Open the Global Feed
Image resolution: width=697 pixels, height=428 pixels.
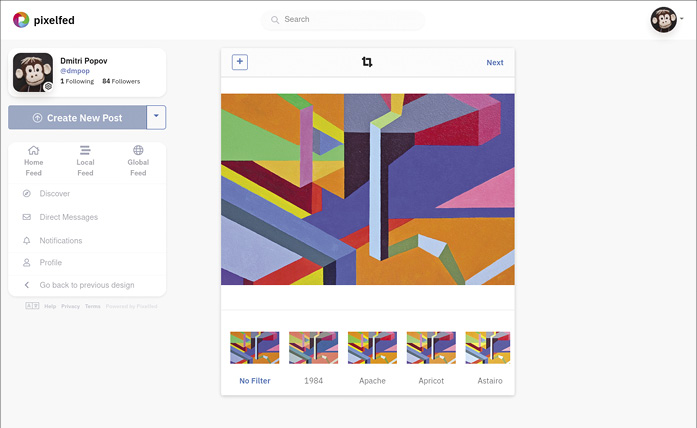click(138, 161)
